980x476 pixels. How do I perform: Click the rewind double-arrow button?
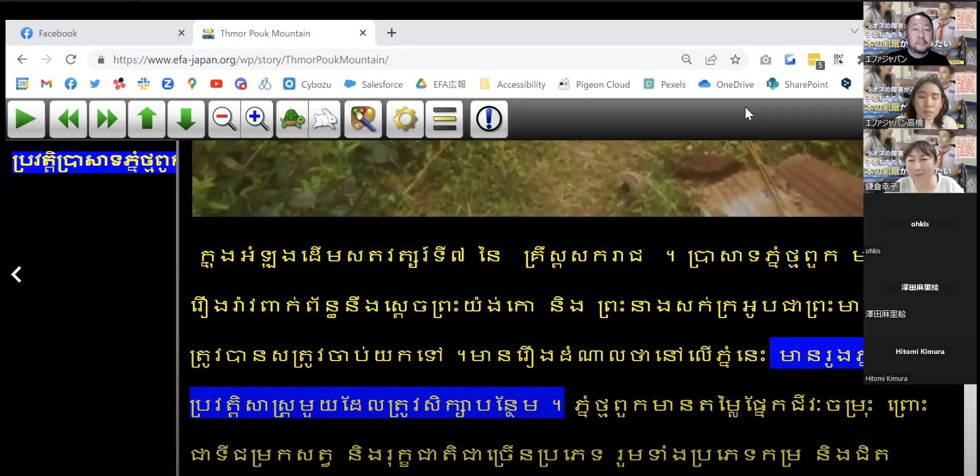pyautogui.click(x=68, y=119)
